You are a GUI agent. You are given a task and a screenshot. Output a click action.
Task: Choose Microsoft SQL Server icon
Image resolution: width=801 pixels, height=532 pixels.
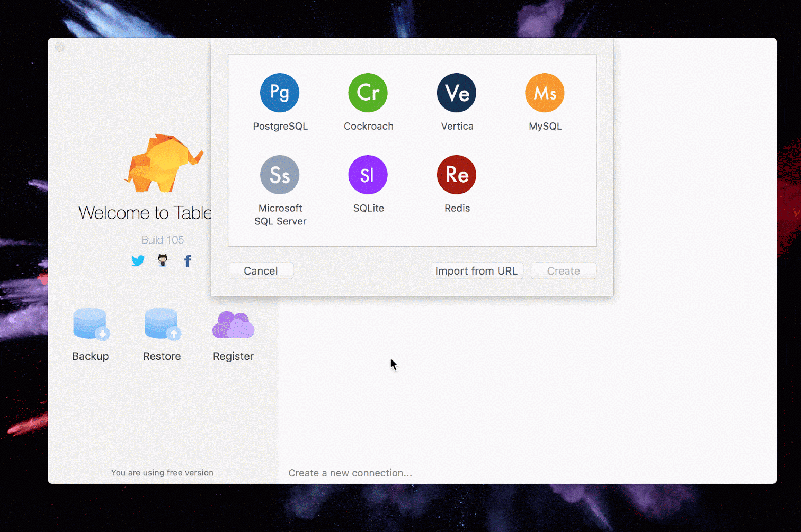[x=280, y=175]
